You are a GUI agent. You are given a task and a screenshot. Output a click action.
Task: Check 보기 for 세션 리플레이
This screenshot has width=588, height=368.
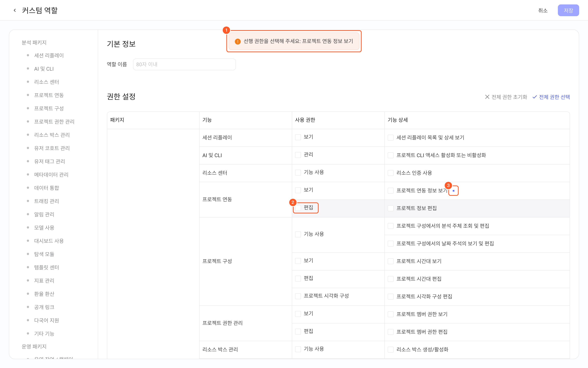(298, 137)
